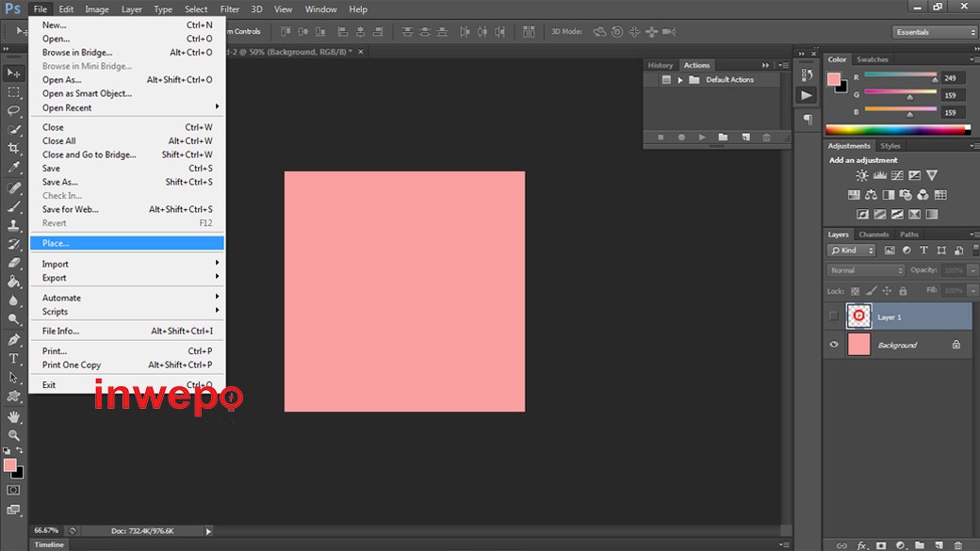Choose Place... from the File menu
The height and width of the screenshot is (551, 980).
point(56,243)
